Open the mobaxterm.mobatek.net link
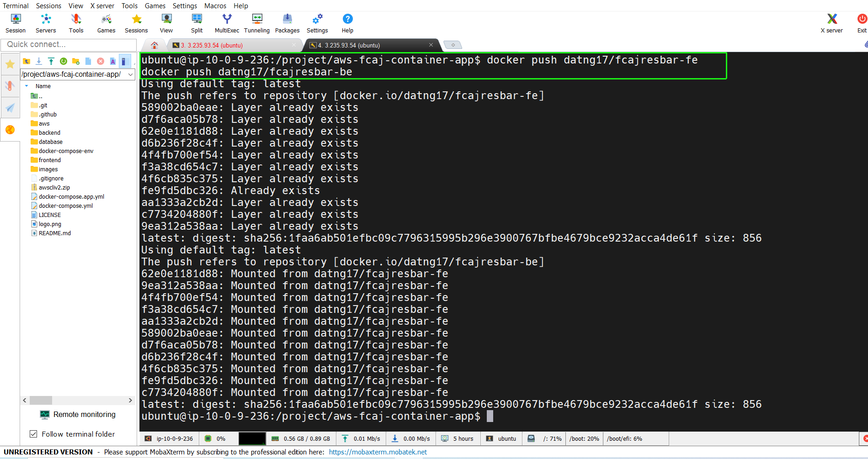This screenshot has width=868, height=459. point(378,452)
